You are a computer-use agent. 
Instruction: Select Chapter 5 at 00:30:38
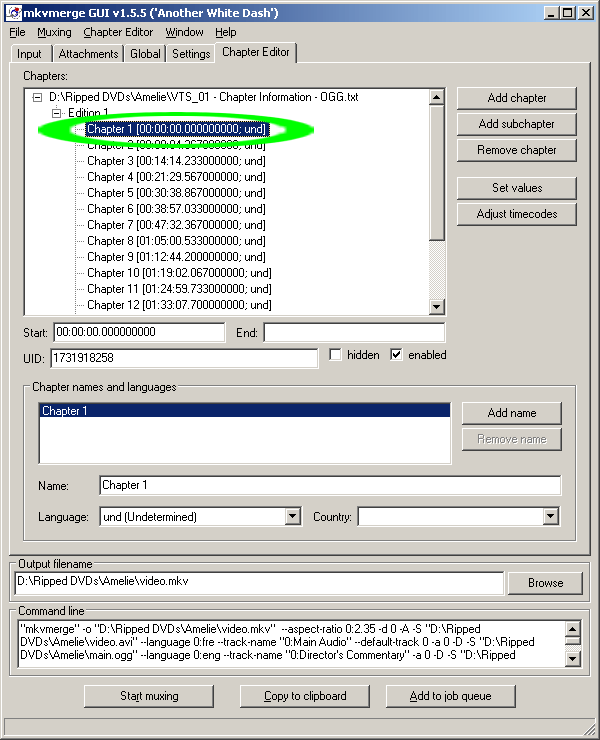click(177, 193)
